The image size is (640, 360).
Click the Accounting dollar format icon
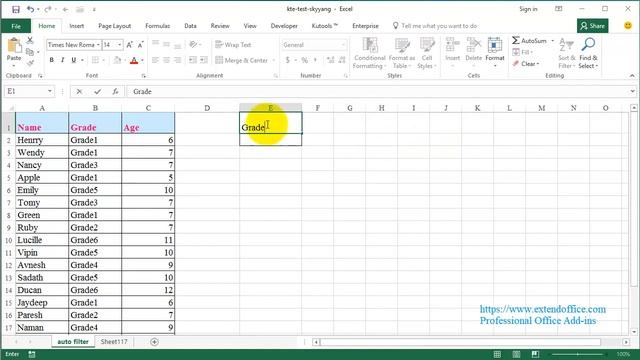pos(288,60)
